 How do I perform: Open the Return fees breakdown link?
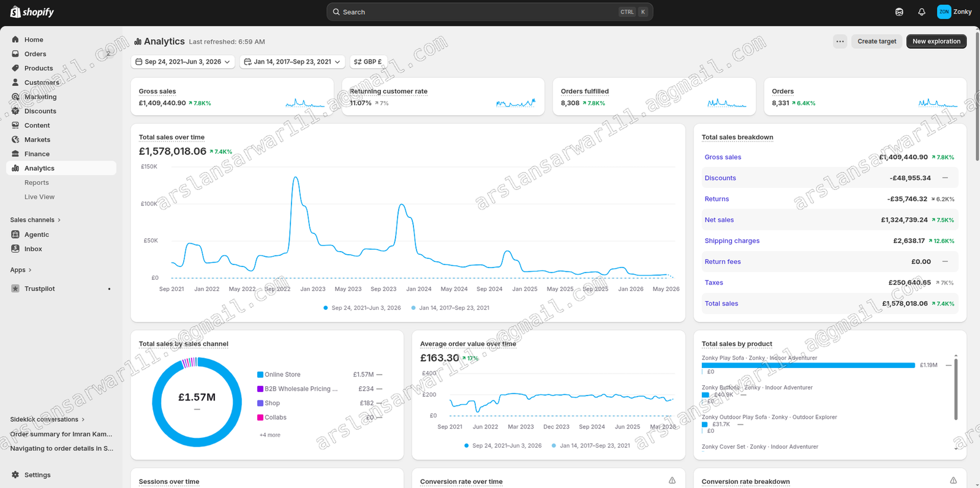point(723,261)
